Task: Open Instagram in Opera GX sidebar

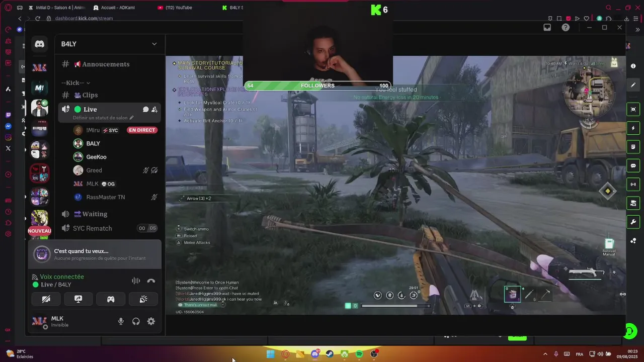Action: pyautogui.click(x=8, y=137)
